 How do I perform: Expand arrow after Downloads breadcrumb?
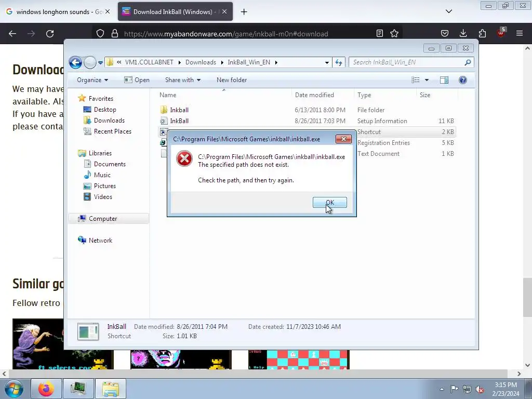tap(222, 62)
